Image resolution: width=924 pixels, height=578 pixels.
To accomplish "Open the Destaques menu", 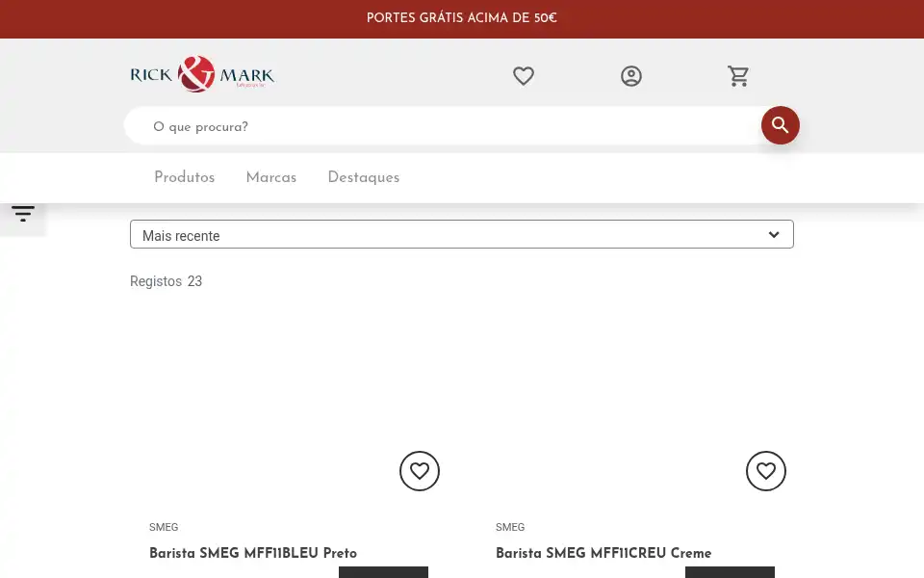I will [x=364, y=177].
